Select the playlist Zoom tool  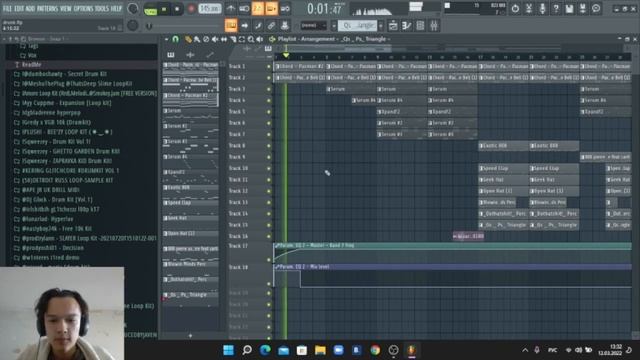[x=251, y=39]
